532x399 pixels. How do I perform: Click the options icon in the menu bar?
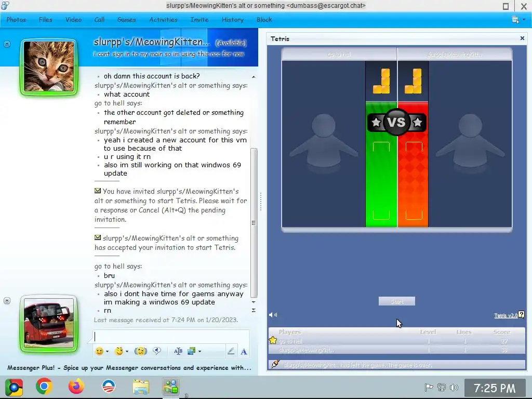tap(515, 20)
